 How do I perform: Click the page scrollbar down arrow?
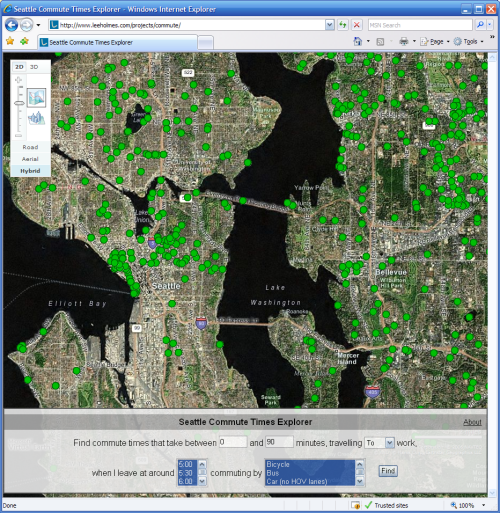click(493, 493)
